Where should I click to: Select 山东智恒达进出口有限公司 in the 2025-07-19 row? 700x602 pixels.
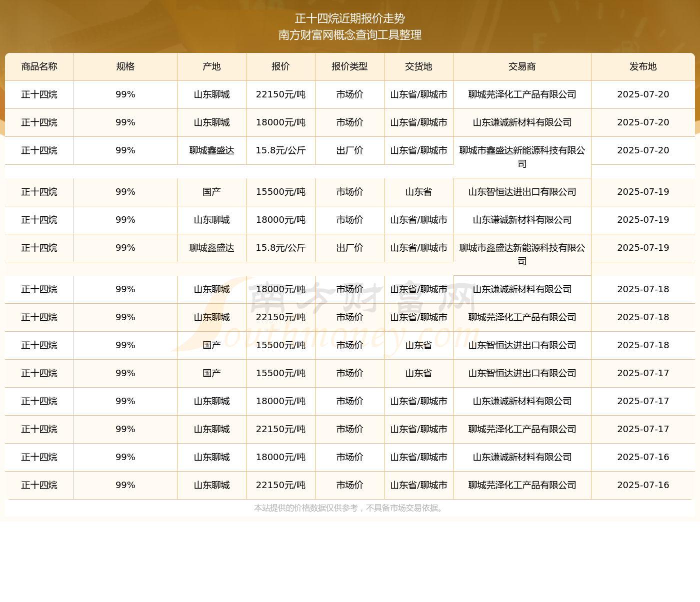click(522, 192)
